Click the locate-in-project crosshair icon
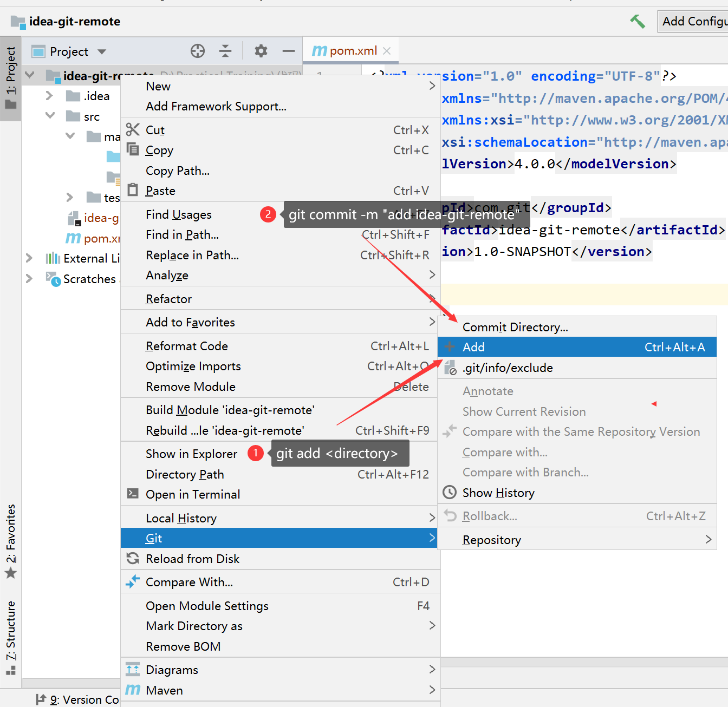728x707 pixels. (x=198, y=51)
